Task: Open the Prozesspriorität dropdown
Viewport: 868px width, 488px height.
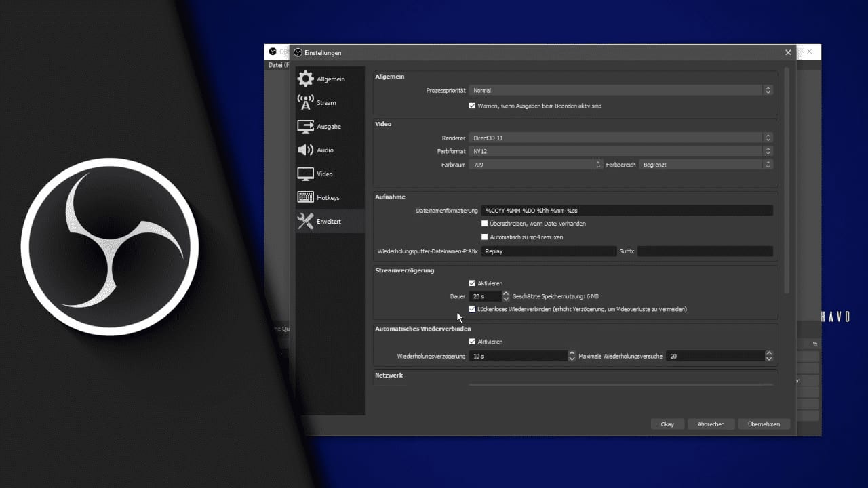Action: [x=620, y=90]
